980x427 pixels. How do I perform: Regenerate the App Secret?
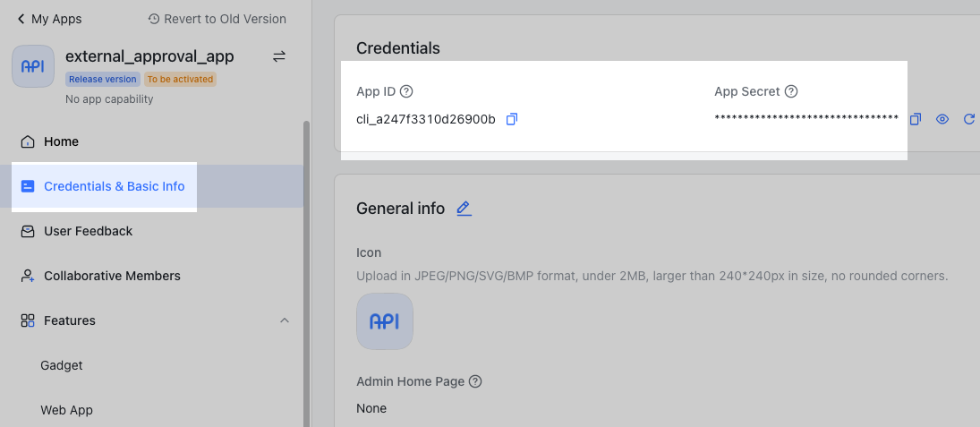969,119
